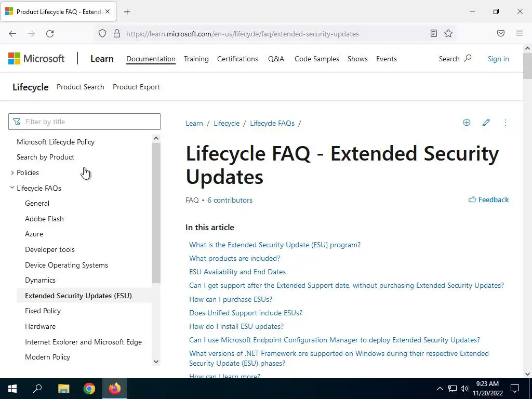Open the 6 contributors link

[230, 200]
